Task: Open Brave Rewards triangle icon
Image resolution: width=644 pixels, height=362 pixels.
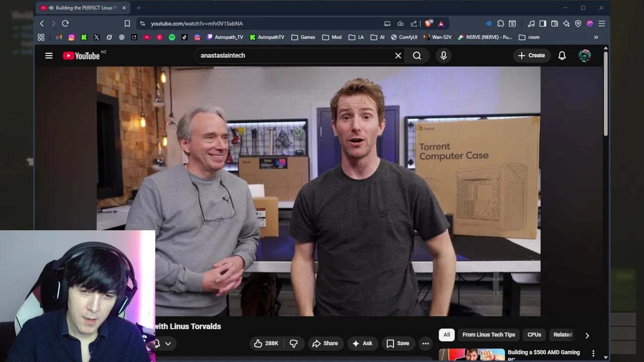Action: [441, 24]
